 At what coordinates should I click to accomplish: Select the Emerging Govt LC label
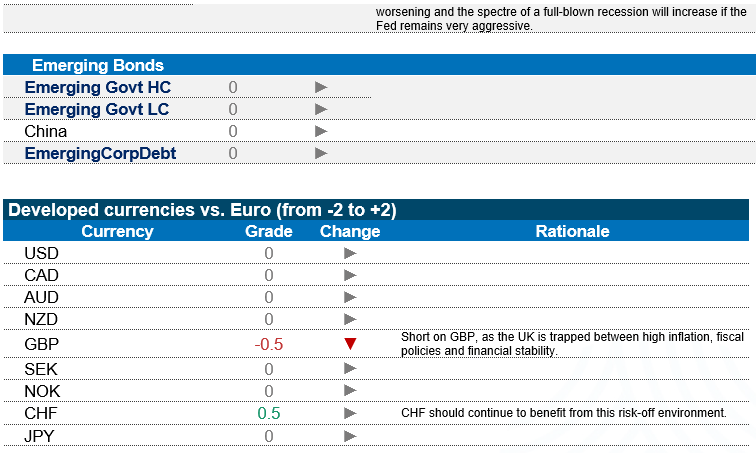tap(97, 109)
